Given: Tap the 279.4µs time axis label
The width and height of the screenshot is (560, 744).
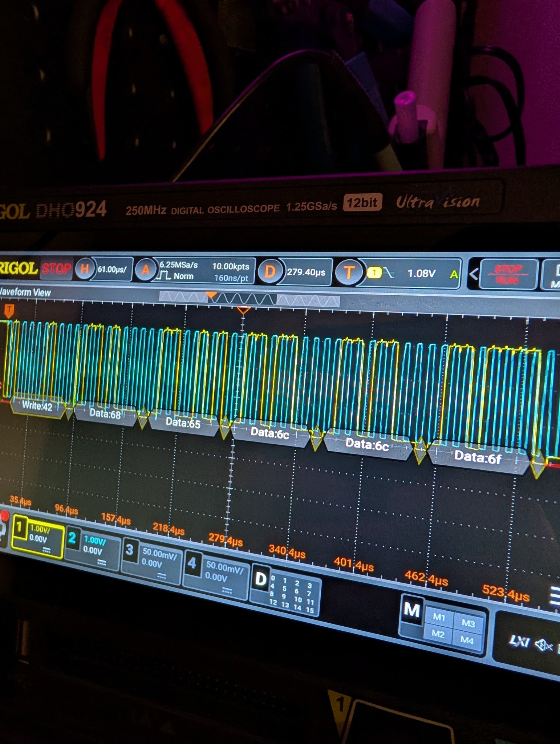Looking at the screenshot, I should [x=226, y=539].
